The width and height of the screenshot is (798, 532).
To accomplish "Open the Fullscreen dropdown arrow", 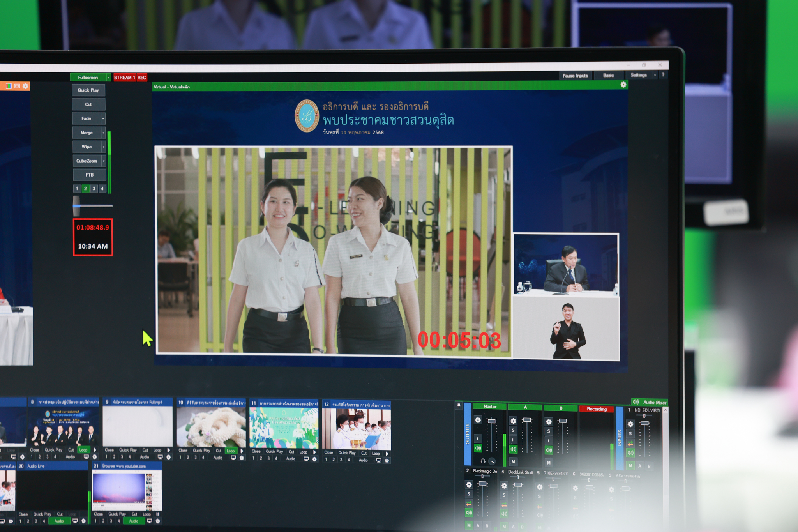I will [x=109, y=78].
